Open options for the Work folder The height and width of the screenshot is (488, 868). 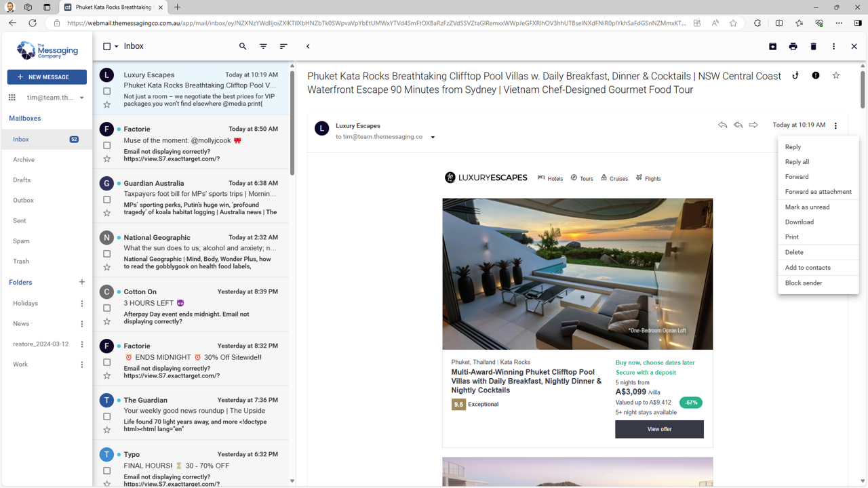coord(82,365)
